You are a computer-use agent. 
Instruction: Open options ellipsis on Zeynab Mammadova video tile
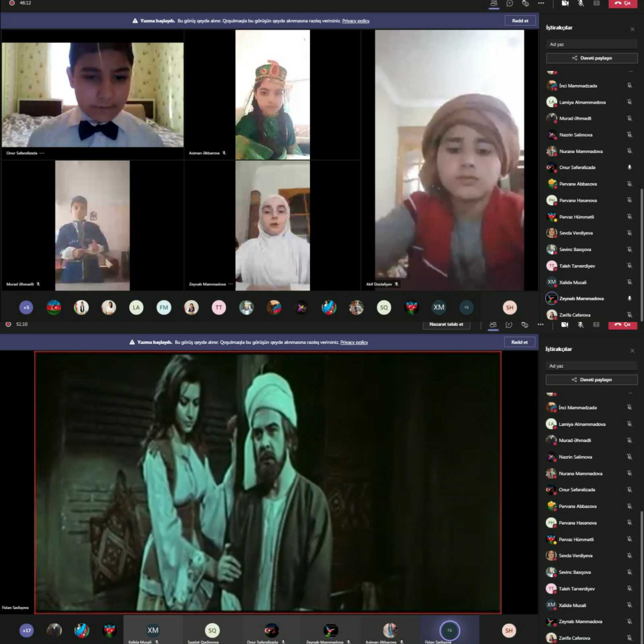click(x=230, y=284)
